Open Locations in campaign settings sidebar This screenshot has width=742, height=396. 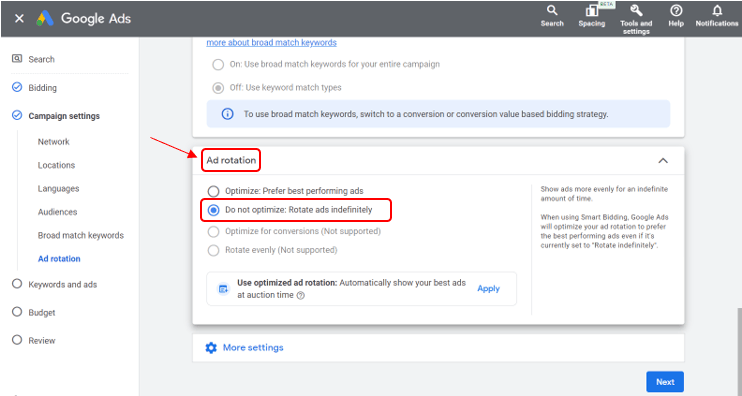[56, 165]
